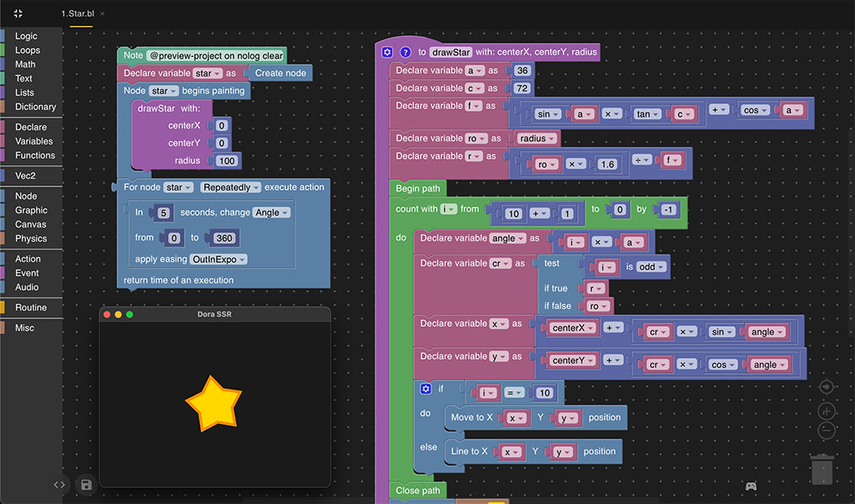Viewport: 855px width, 504px height.
Task: Open the OutInExpo easing dropdown
Action: (218, 259)
